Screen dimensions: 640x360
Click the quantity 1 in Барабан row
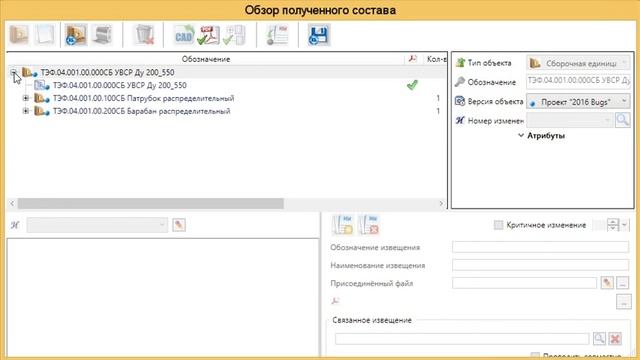pyautogui.click(x=438, y=111)
